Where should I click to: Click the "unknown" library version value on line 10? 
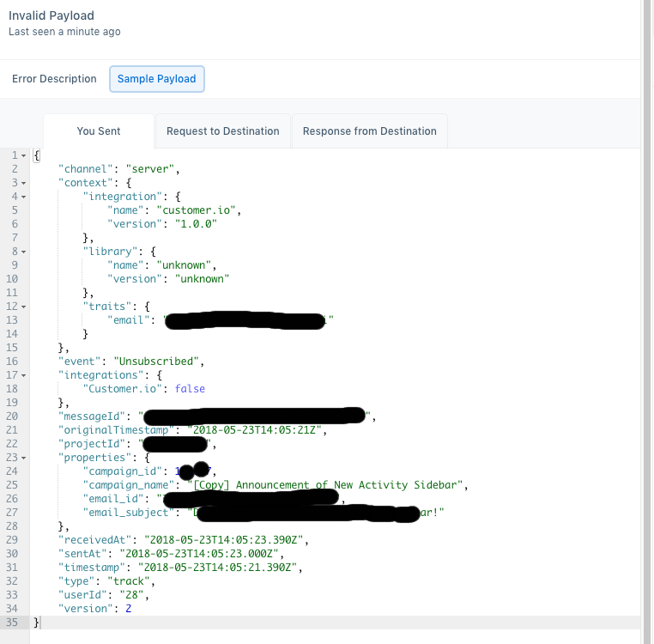click(203, 279)
